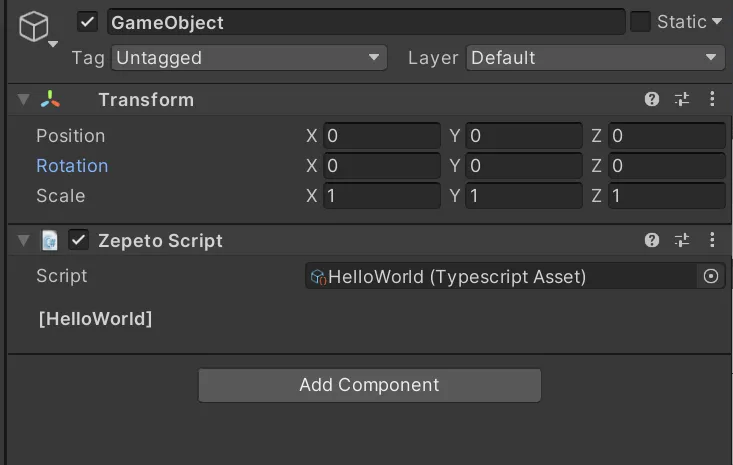Viewport: 733px width, 465px height.
Task: Open Zepeto Script help reference
Action: pyautogui.click(x=652, y=240)
